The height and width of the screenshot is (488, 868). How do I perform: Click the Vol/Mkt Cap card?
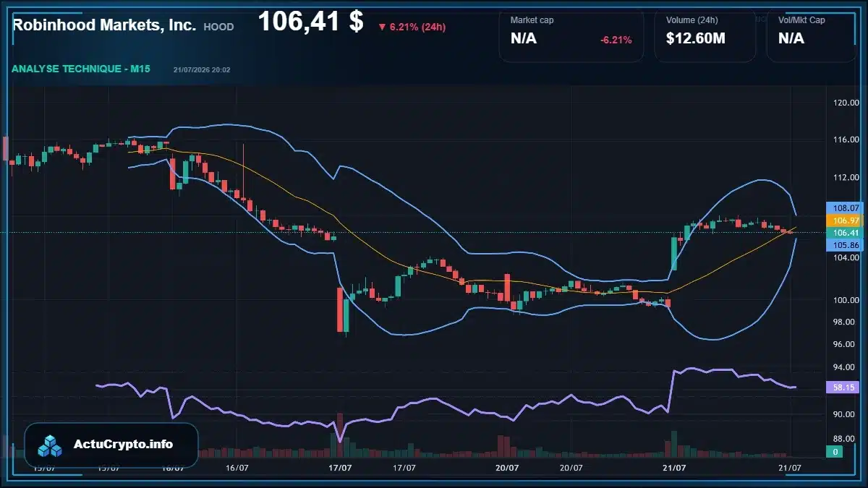pos(813,35)
